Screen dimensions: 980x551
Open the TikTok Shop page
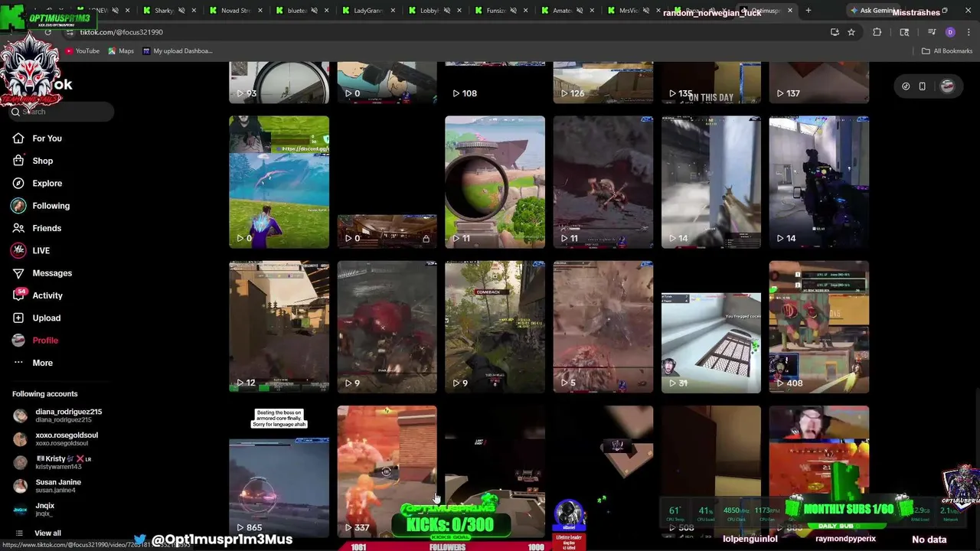[x=42, y=161]
